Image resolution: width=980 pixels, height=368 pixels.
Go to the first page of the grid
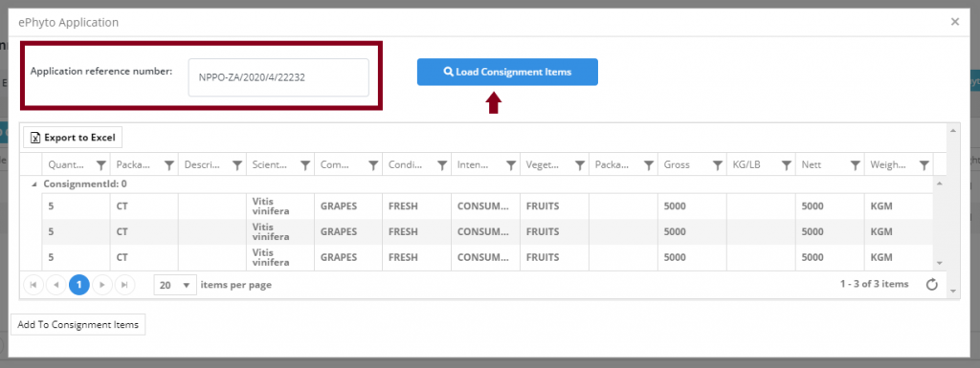click(33, 285)
